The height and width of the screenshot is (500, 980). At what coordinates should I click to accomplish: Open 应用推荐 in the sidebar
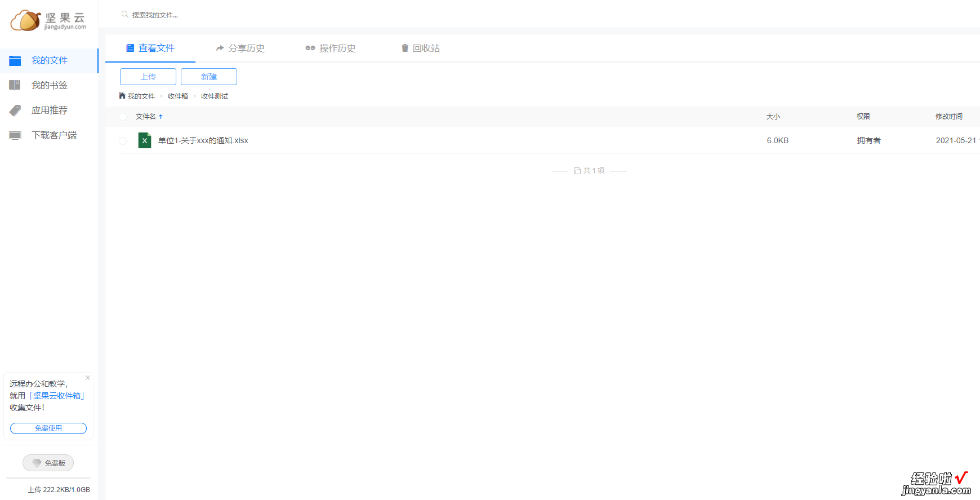(49, 110)
